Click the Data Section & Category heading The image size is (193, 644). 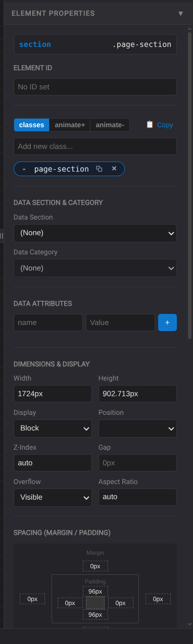[58, 202]
